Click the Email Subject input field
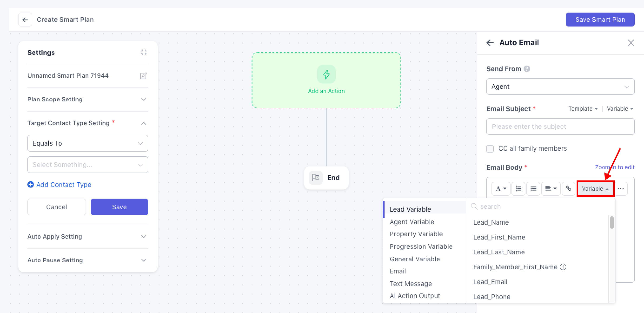644x313 pixels. tap(560, 127)
